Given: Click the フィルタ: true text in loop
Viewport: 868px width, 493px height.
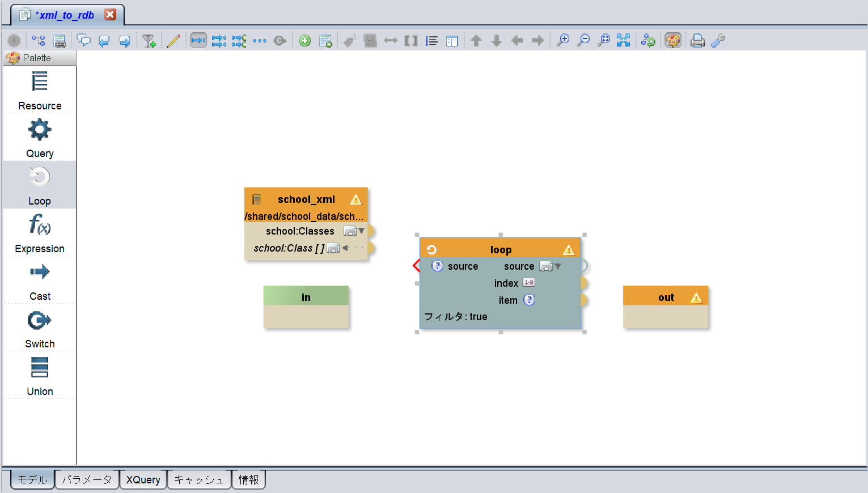Looking at the screenshot, I should pyautogui.click(x=456, y=317).
